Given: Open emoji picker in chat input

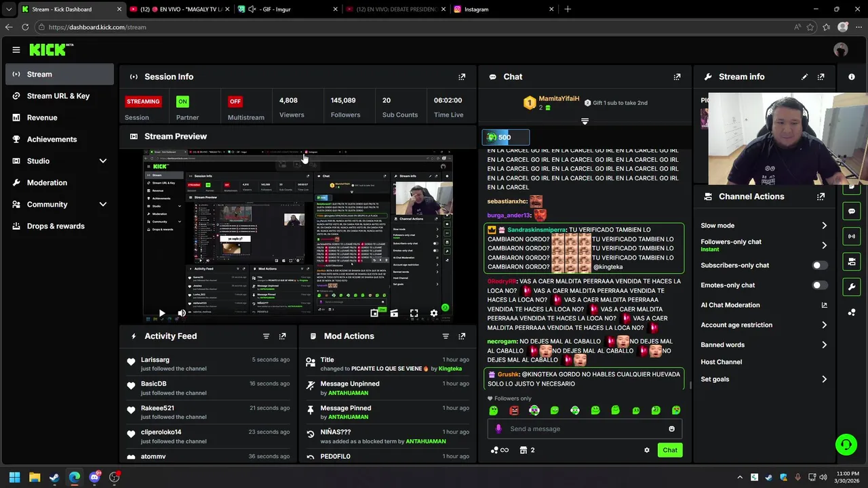Looking at the screenshot, I should coord(671,429).
